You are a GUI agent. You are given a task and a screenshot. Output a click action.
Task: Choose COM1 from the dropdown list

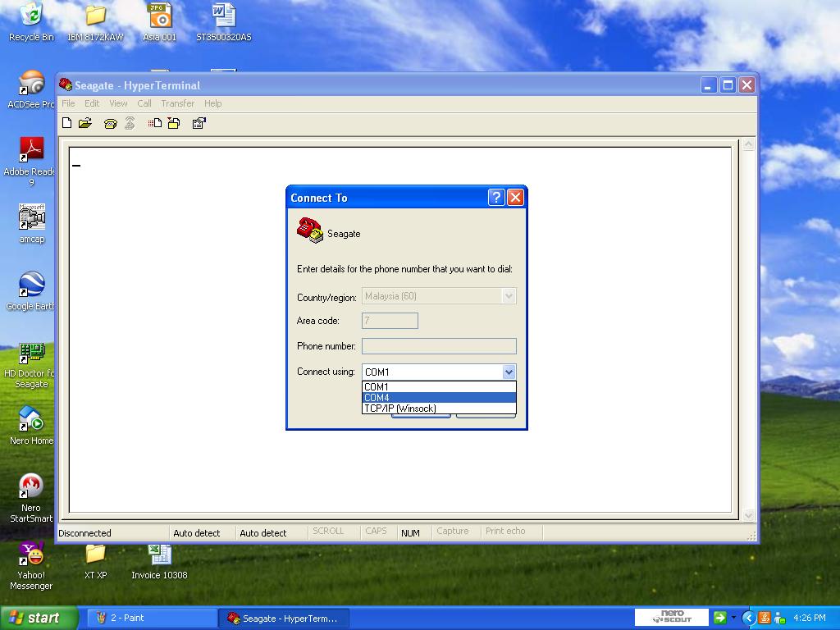(x=439, y=387)
